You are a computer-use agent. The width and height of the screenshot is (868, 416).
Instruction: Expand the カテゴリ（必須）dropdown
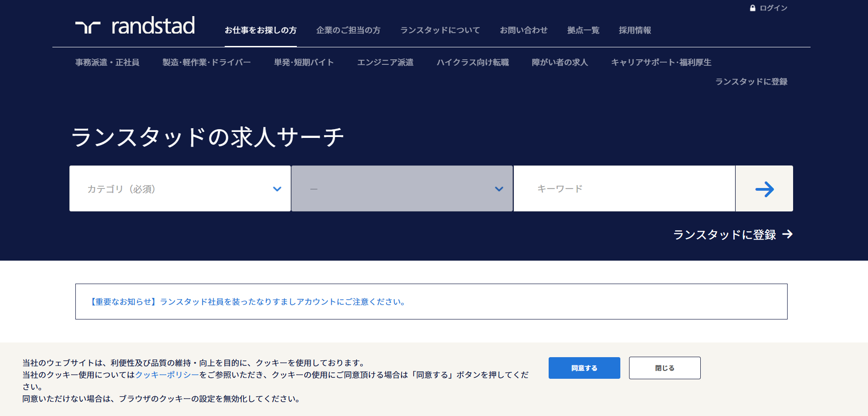point(180,189)
